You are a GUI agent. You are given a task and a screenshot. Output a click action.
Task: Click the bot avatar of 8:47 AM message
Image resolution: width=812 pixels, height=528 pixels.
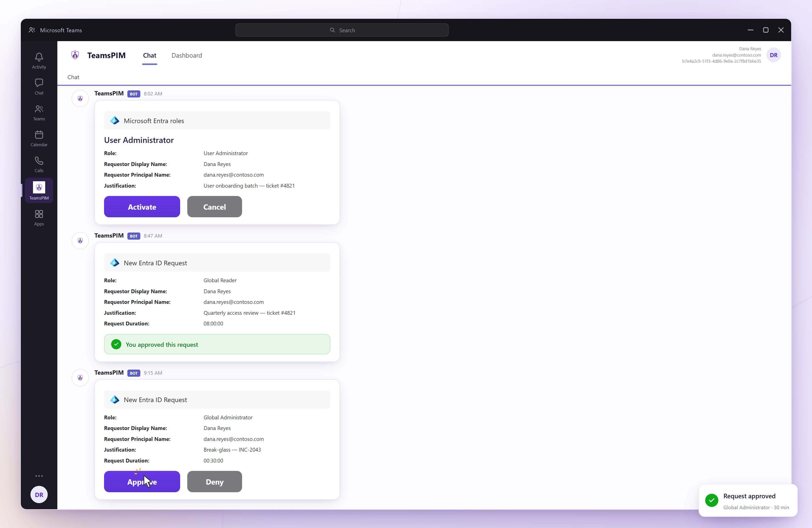pos(80,241)
